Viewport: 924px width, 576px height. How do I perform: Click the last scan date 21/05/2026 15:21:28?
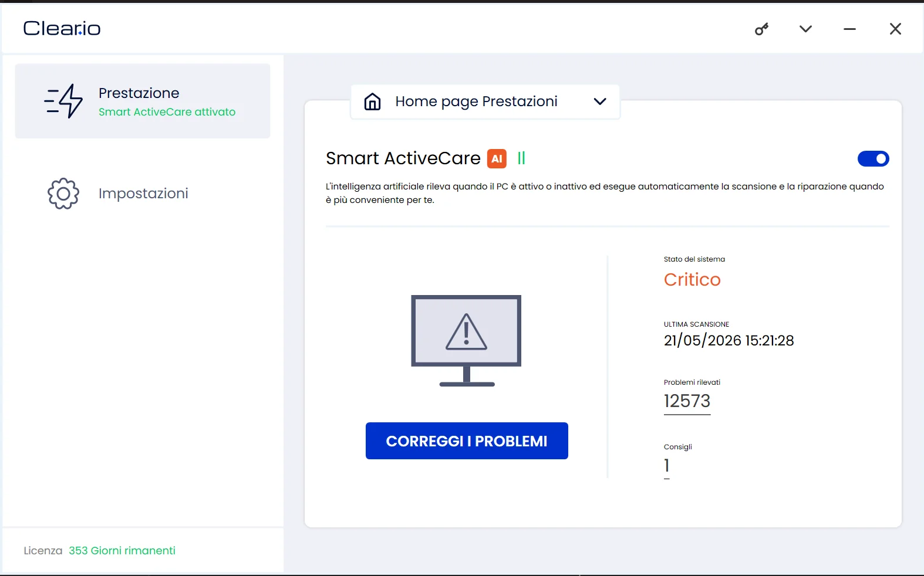[x=729, y=341]
